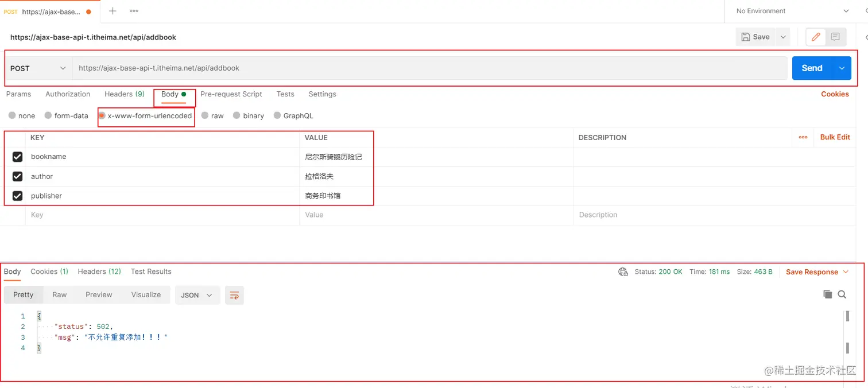
Task: Click the Status: 200 OK text
Action: click(x=658, y=272)
